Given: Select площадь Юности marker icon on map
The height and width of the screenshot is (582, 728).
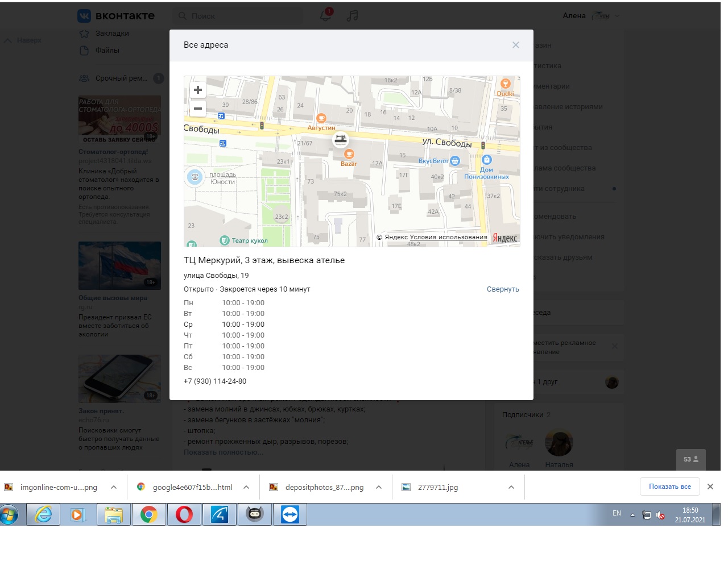Looking at the screenshot, I should coord(195,177).
